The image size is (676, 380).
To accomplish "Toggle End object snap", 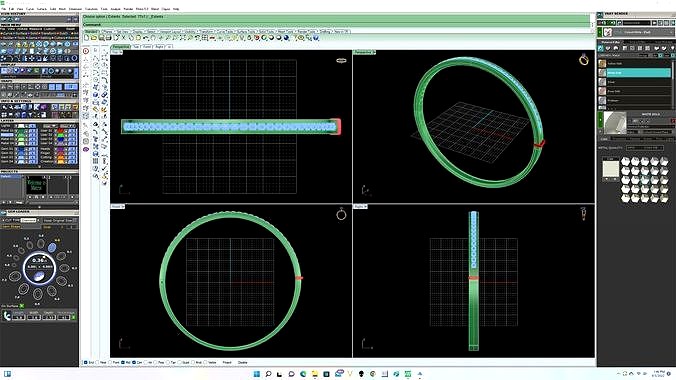I will (85, 363).
